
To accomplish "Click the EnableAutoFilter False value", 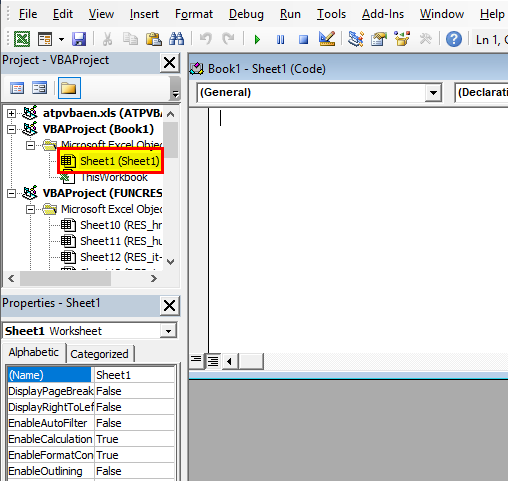I will 134,423.
